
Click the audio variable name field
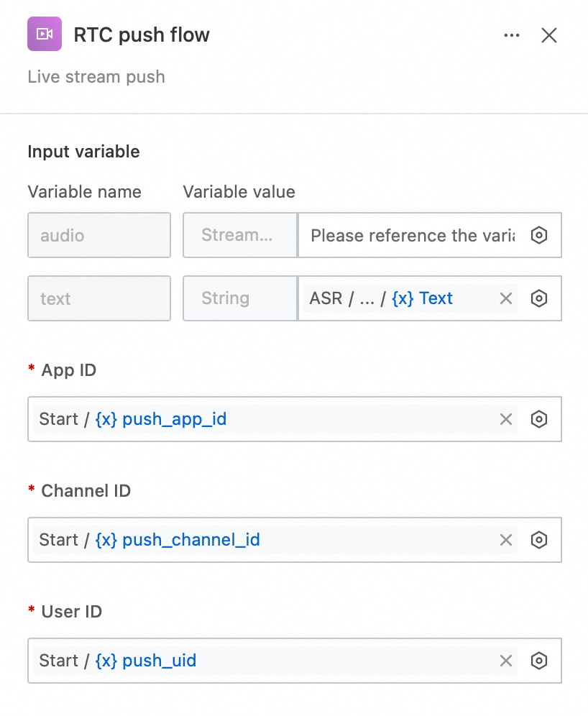(x=99, y=235)
